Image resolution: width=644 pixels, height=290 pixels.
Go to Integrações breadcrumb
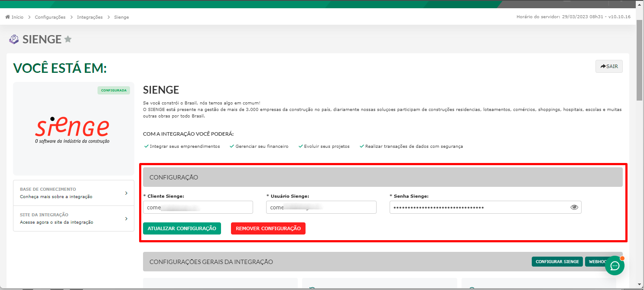[x=90, y=17]
